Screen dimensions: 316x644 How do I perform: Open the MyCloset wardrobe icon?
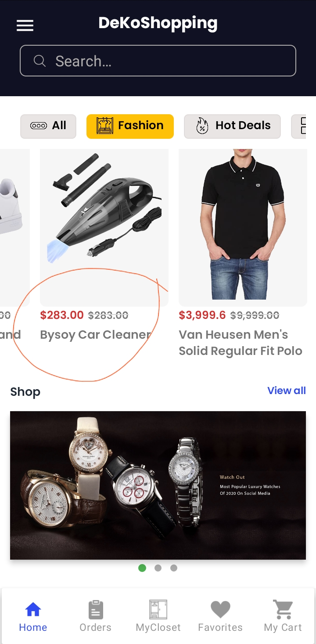tap(158, 609)
